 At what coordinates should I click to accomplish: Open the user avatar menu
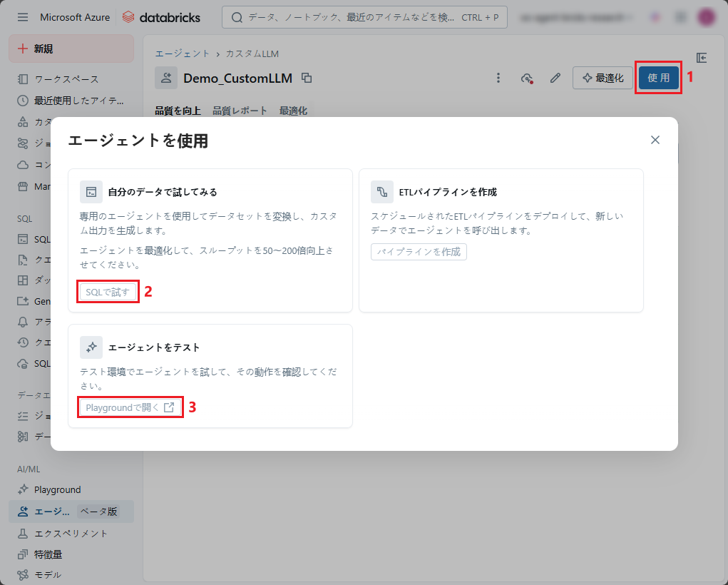coord(706,17)
